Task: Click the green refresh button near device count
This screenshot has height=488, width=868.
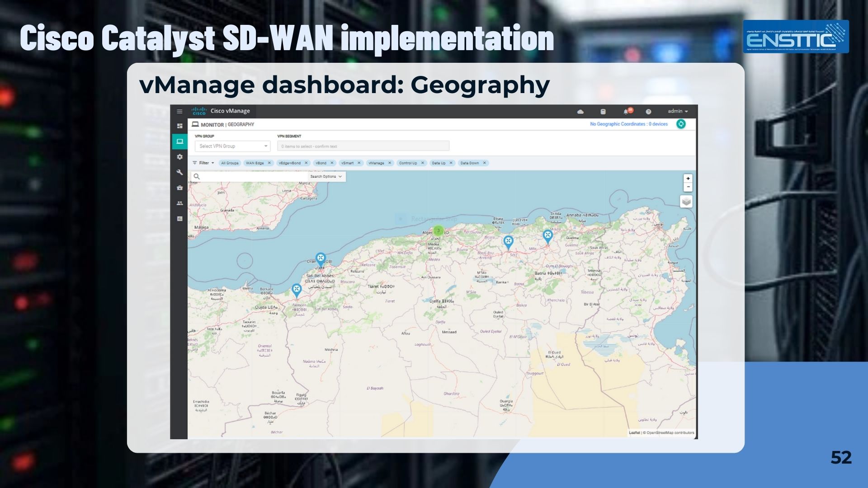Action: click(681, 124)
